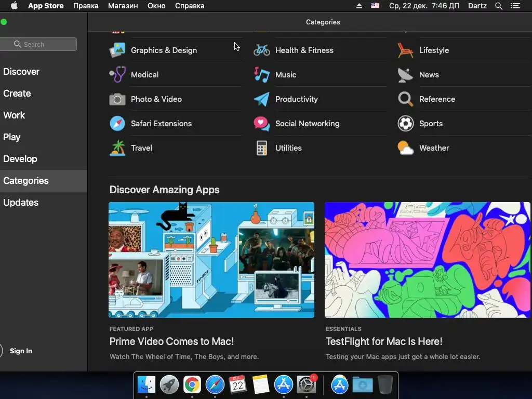Screen dimensions: 532x399
Task: Click the date and time in menu bar
Action: pyautogui.click(x=424, y=6)
